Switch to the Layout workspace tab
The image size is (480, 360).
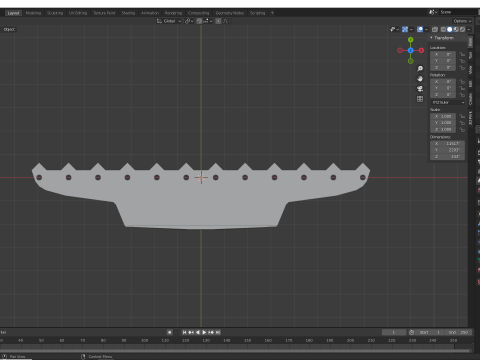13,13
